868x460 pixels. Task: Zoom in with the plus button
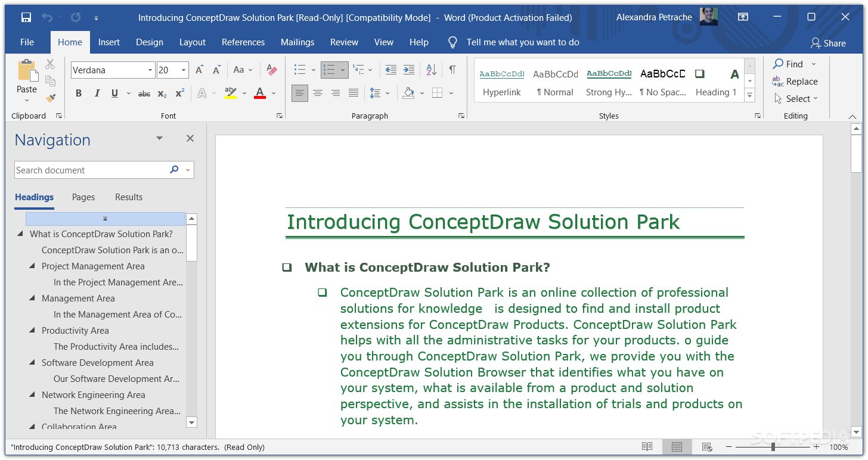[816, 447]
